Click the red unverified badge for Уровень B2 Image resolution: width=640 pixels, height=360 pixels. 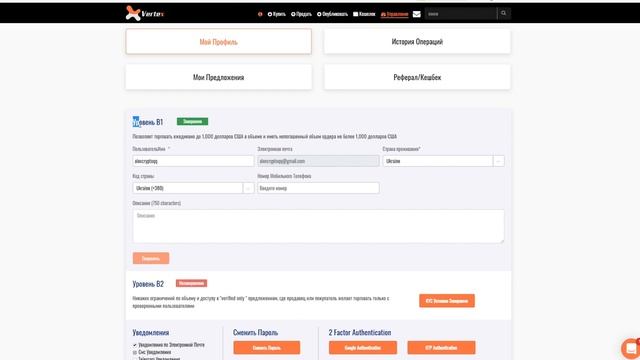click(191, 283)
